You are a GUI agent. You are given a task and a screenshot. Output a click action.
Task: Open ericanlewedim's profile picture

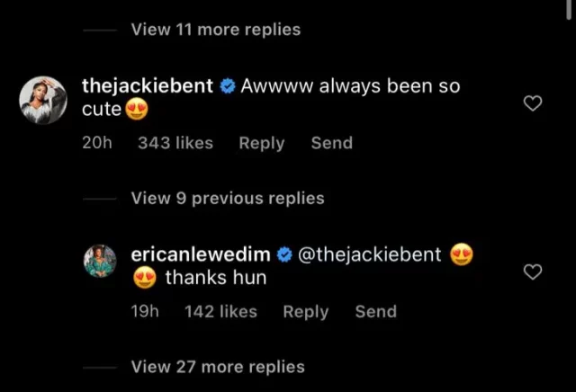click(101, 262)
